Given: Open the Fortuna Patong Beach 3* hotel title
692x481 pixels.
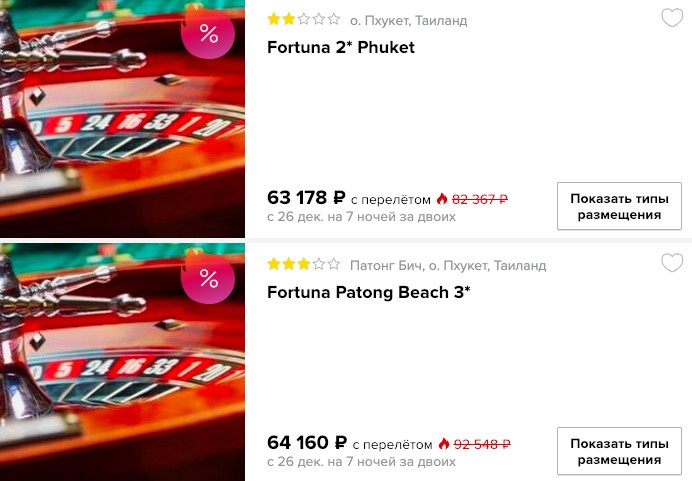Looking at the screenshot, I should click(369, 292).
